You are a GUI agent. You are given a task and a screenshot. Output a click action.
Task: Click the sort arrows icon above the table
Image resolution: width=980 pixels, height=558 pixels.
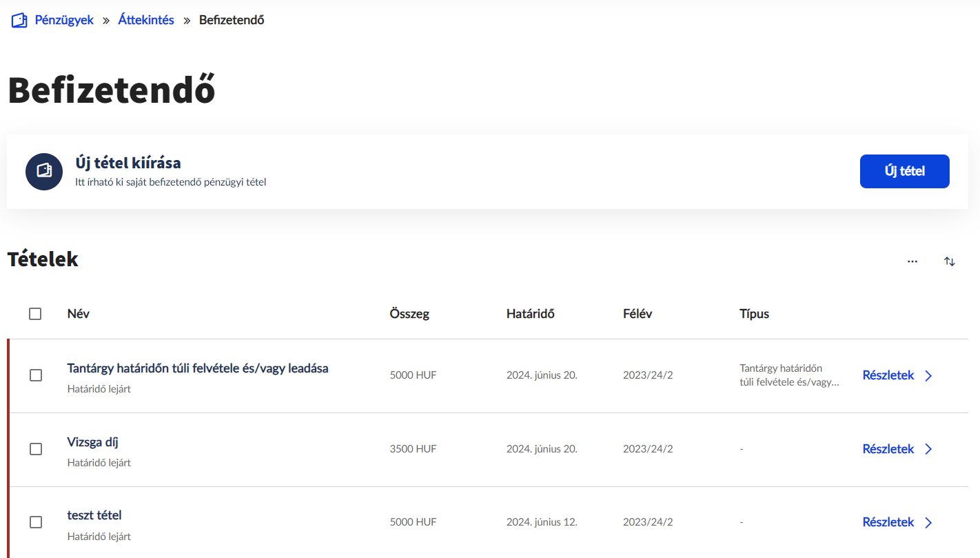950,261
